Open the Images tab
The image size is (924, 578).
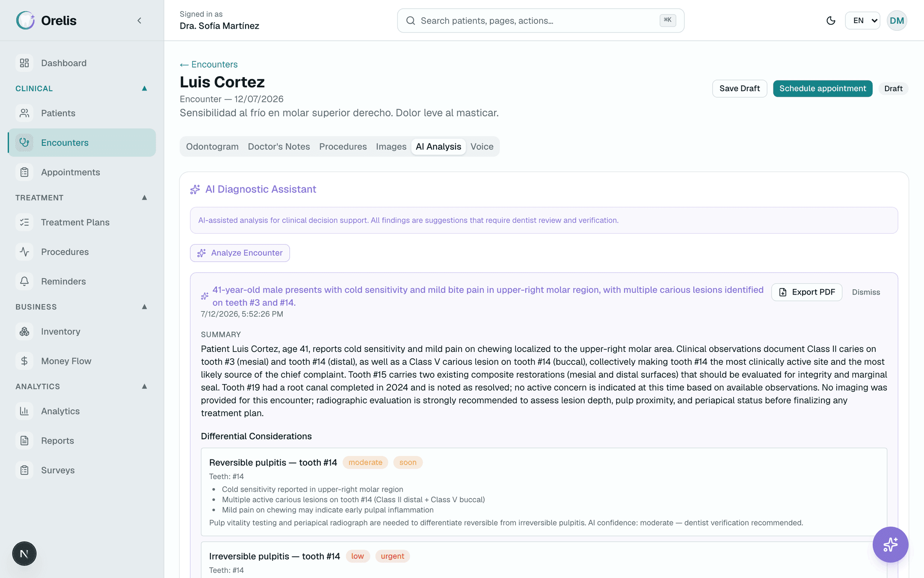coord(391,146)
